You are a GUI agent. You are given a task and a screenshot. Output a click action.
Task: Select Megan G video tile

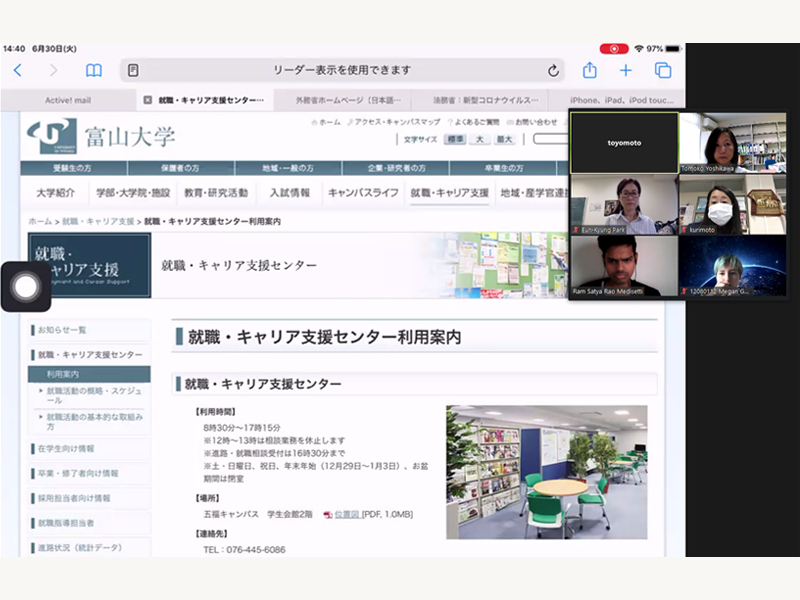[x=733, y=266]
